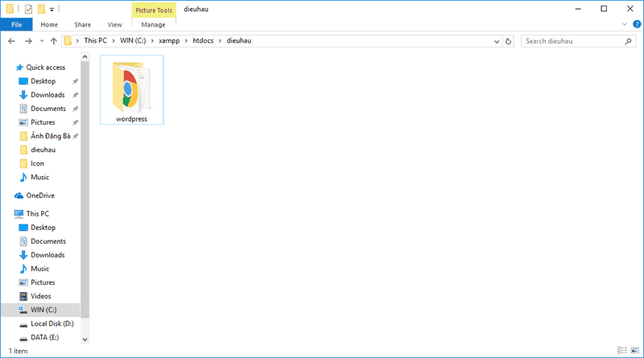Go up one folder level
Image resolution: width=644 pixels, height=358 pixels.
point(54,41)
